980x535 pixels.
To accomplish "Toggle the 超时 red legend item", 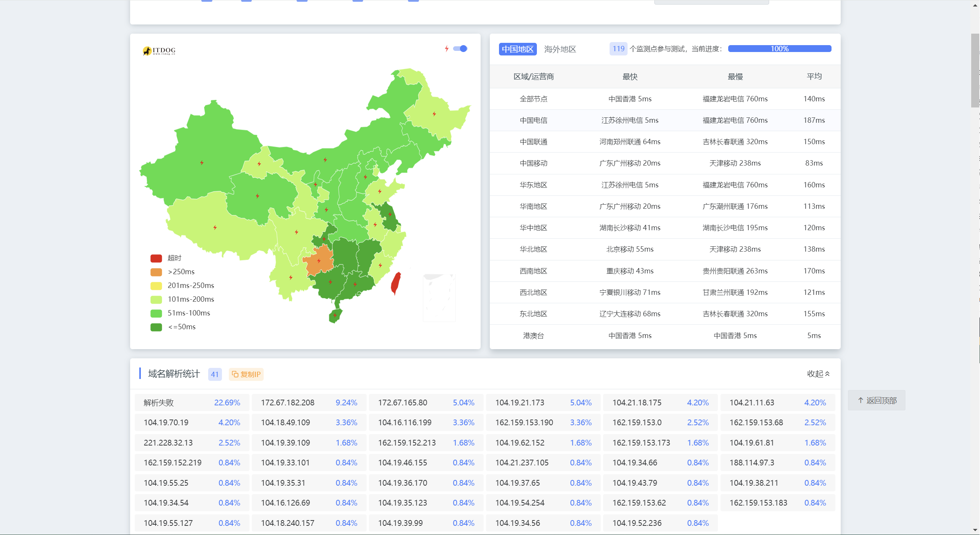I will tap(156, 258).
